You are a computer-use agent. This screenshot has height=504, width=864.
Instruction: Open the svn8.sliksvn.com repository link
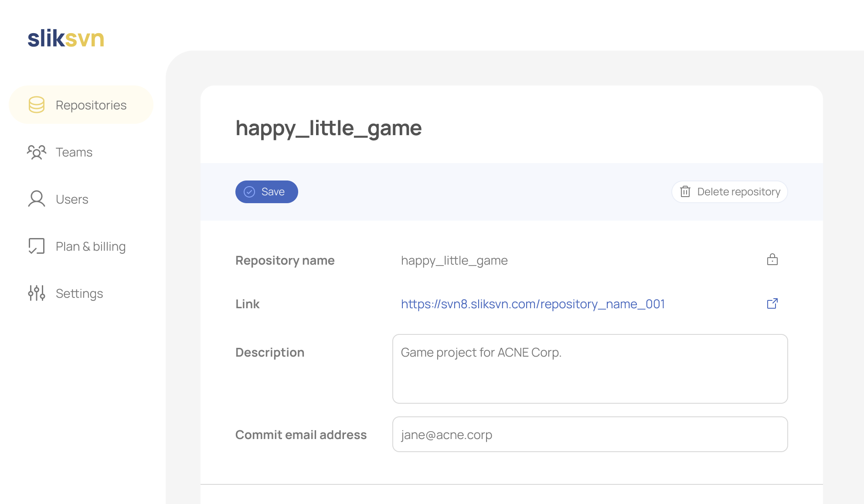click(533, 304)
